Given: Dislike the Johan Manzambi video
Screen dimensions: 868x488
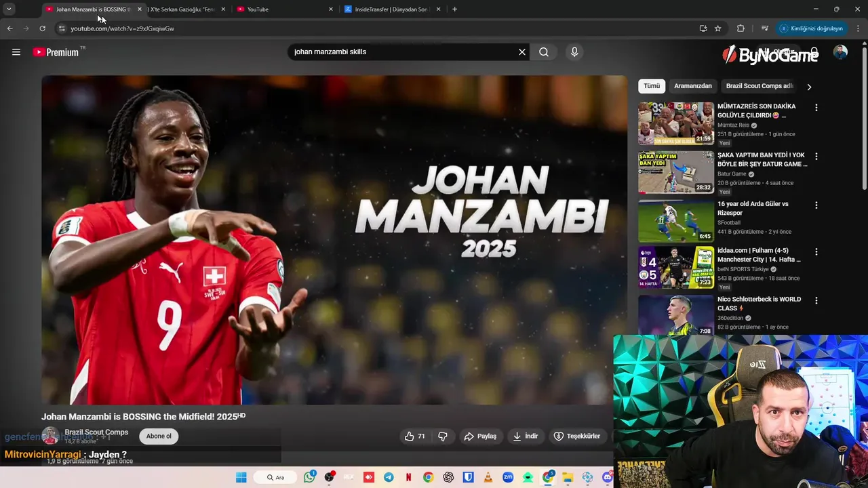Looking at the screenshot, I should click(x=443, y=436).
